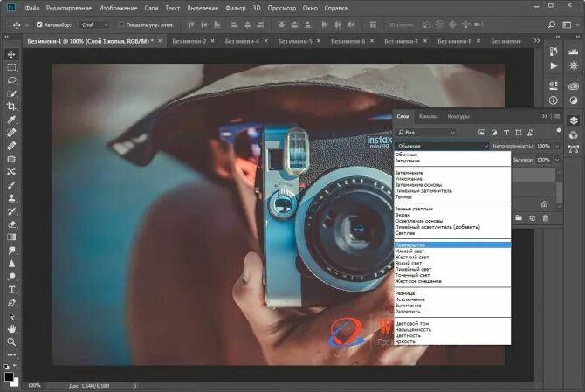Screen dimensions: 585x392
Task: Switch to document tab Без имени-2
Action: [189, 41]
